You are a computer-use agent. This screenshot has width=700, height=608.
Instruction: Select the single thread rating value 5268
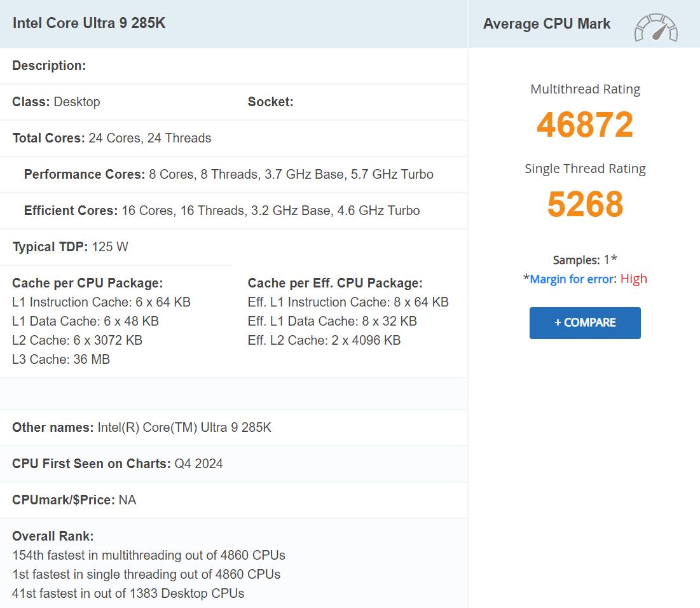click(585, 204)
